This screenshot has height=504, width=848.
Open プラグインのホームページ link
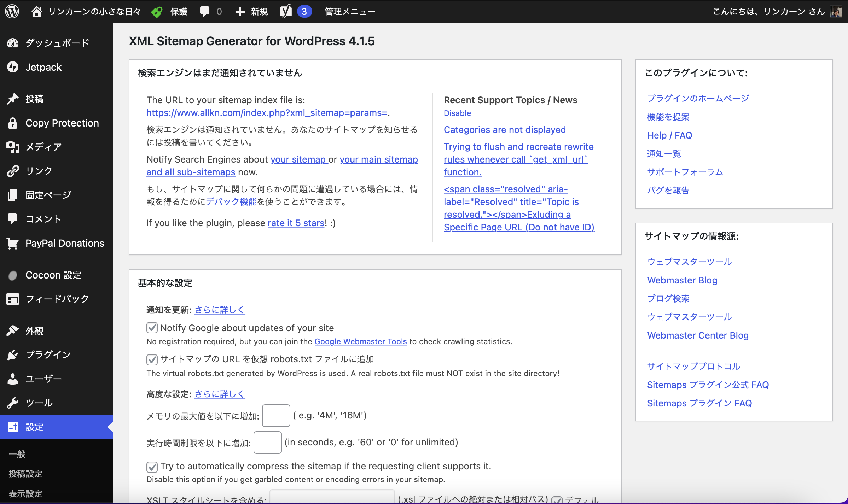point(698,98)
